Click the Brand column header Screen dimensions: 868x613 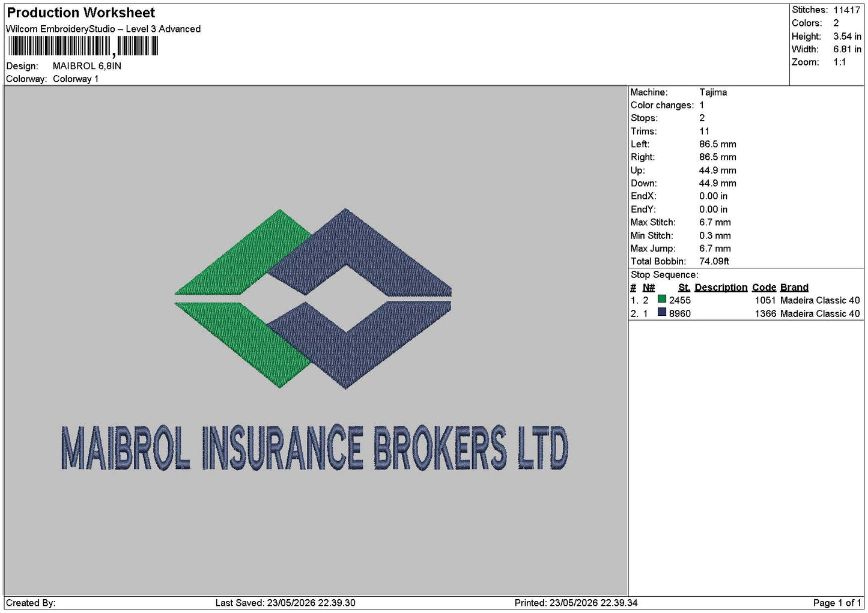(794, 288)
